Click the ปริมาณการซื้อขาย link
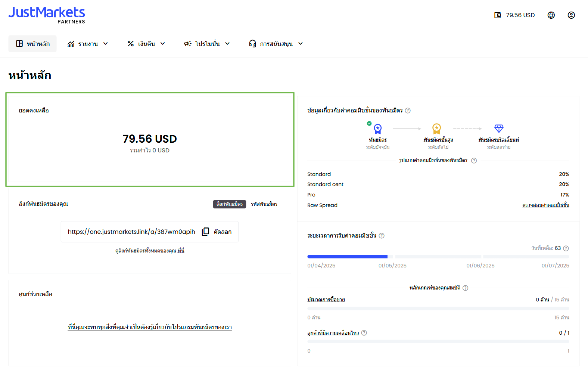The height and width of the screenshot is (378, 588). click(x=326, y=300)
